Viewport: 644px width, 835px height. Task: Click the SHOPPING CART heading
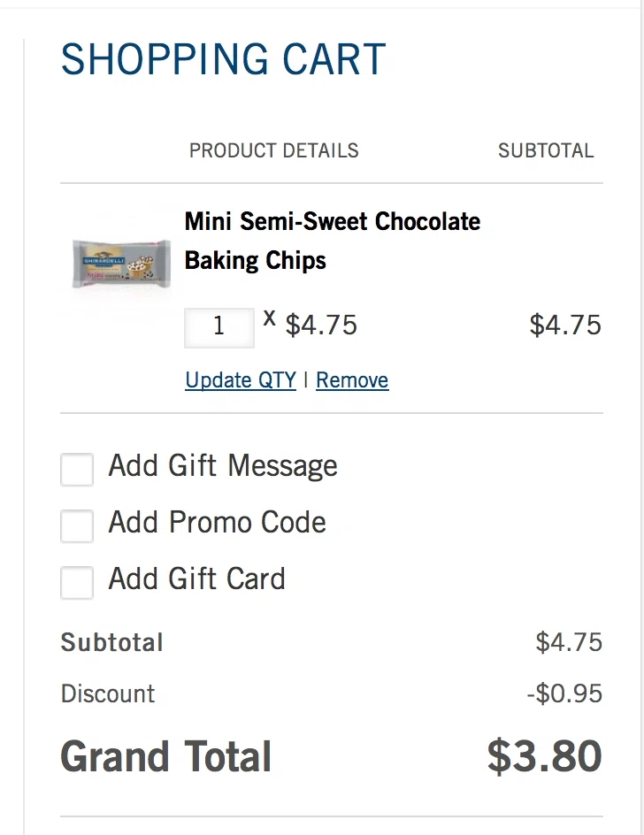pyautogui.click(x=223, y=60)
